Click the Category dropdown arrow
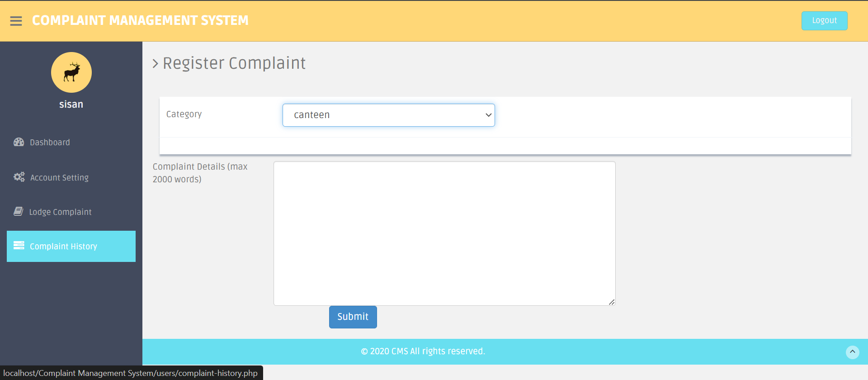The width and height of the screenshot is (868, 380). click(488, 115)
